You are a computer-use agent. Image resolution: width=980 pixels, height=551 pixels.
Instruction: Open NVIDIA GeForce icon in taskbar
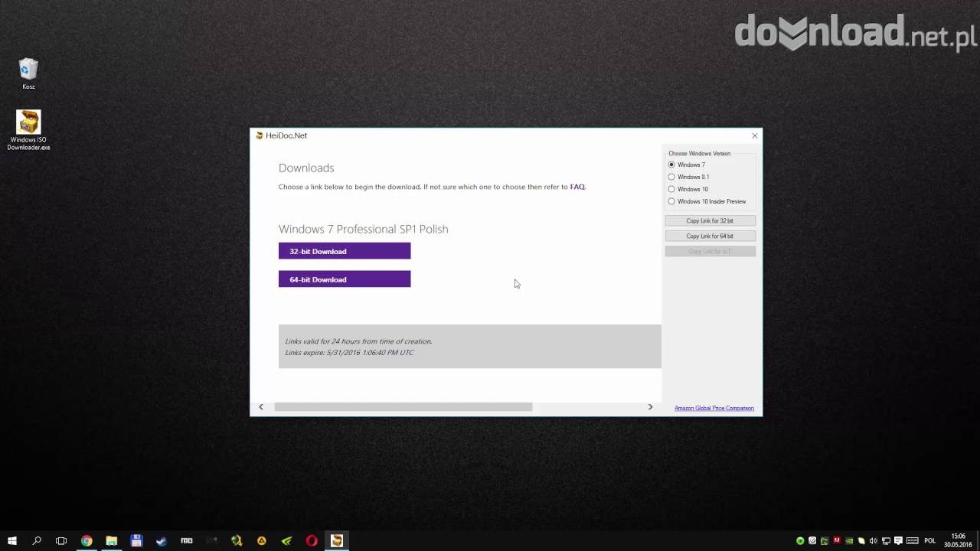[x=286, y=541]
